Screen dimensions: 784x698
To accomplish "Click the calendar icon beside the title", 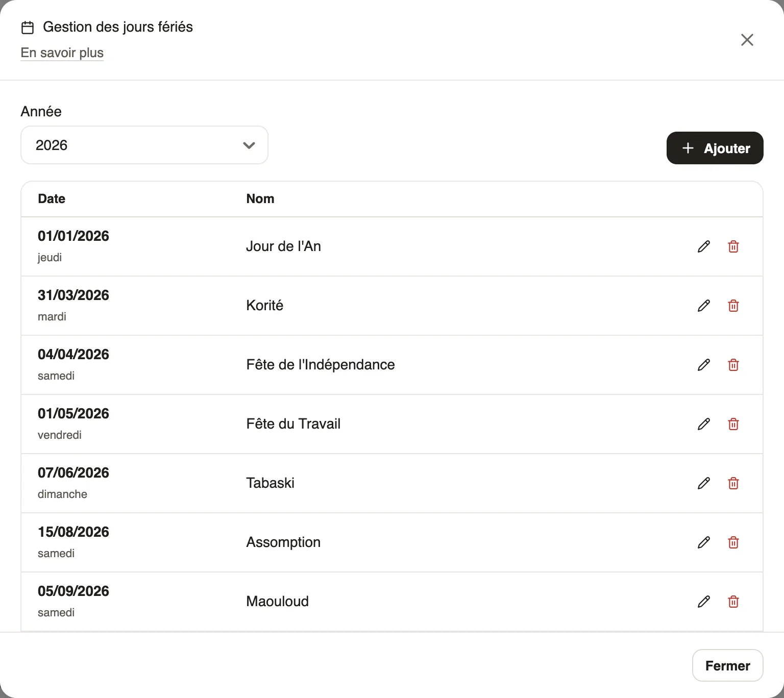I will point(28,28).
